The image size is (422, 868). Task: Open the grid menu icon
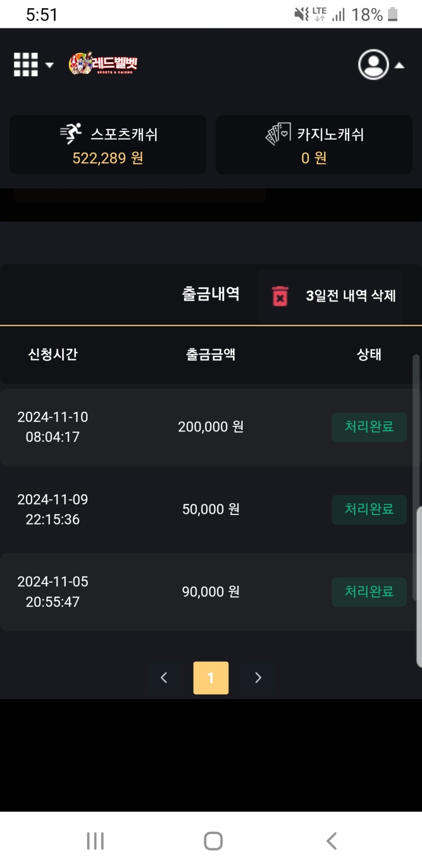tap(26, 65)
